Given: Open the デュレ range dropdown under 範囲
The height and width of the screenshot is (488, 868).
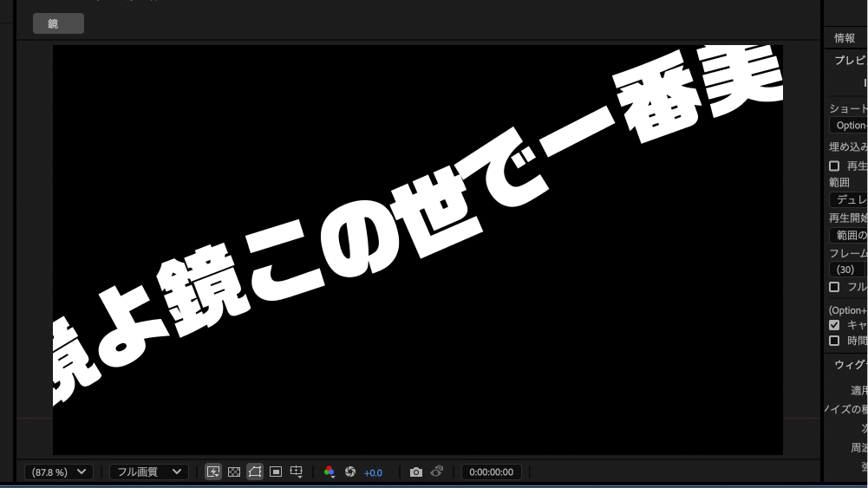Looking at the screenshot, I should click(849, 199).
